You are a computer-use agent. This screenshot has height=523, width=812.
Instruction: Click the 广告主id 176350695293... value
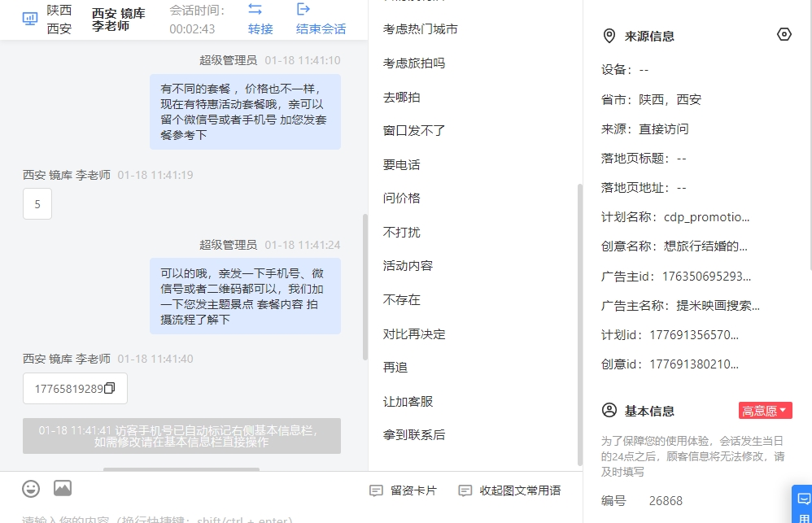click(706, 276)
